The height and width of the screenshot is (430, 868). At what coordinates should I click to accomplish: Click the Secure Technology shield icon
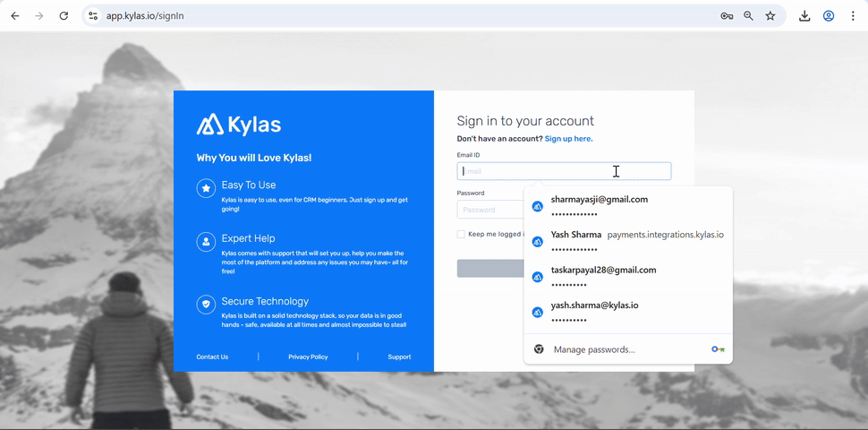tap(206, 305)
